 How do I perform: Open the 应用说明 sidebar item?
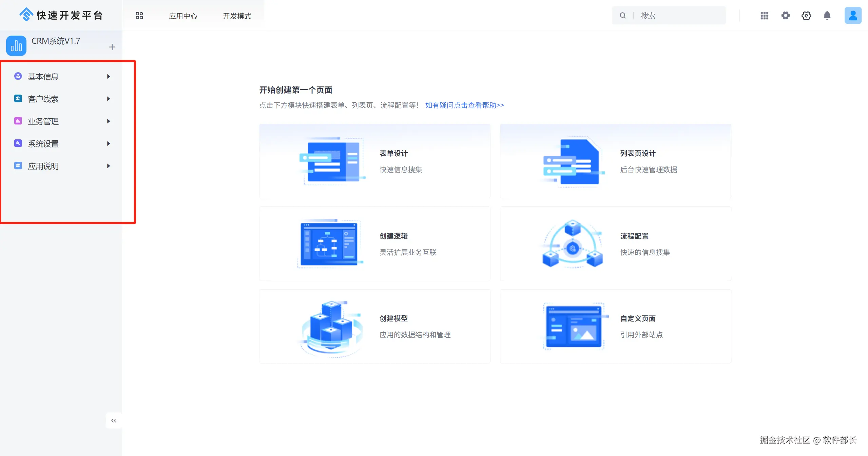43,166
